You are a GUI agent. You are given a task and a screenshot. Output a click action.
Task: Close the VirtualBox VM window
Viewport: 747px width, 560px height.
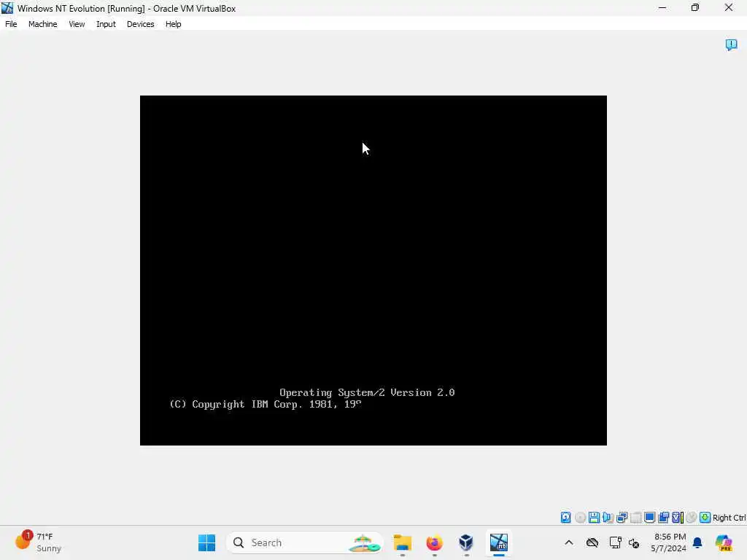[x=729, y=7]
